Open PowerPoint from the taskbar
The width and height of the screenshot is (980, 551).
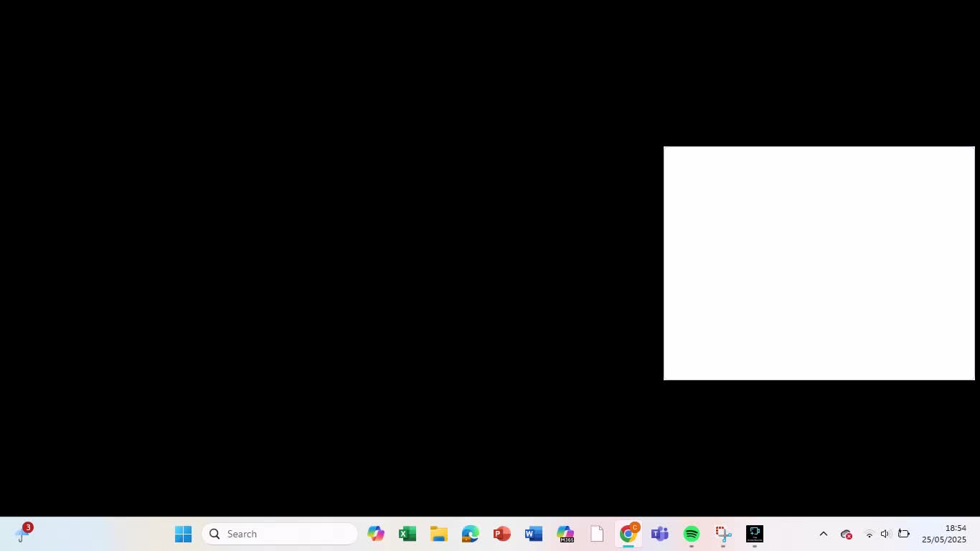coord(502,534)
